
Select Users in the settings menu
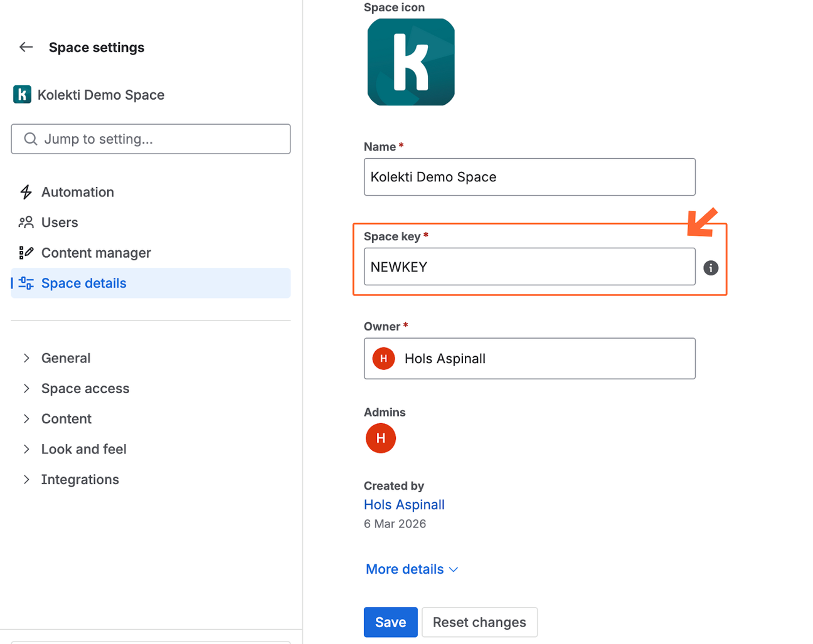pos(59,222)
